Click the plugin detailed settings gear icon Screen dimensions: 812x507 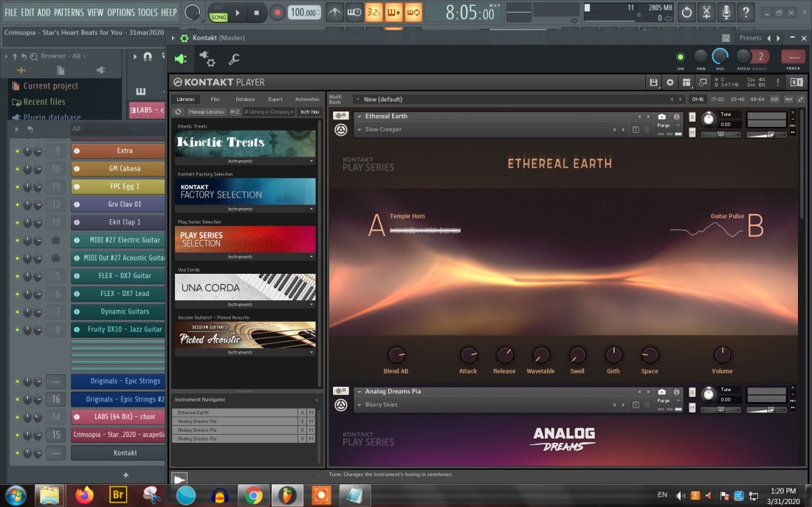207,60
